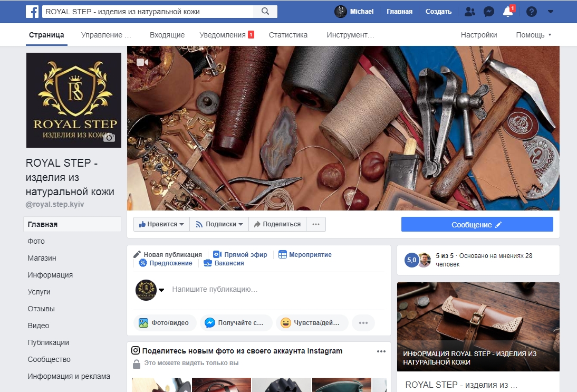
Task: Open the friend requests icon
Action: coord(469,12)
